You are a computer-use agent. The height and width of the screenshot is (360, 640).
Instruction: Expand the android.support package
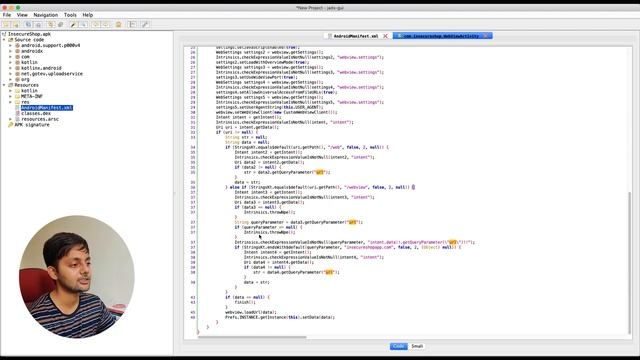(11, 46)
